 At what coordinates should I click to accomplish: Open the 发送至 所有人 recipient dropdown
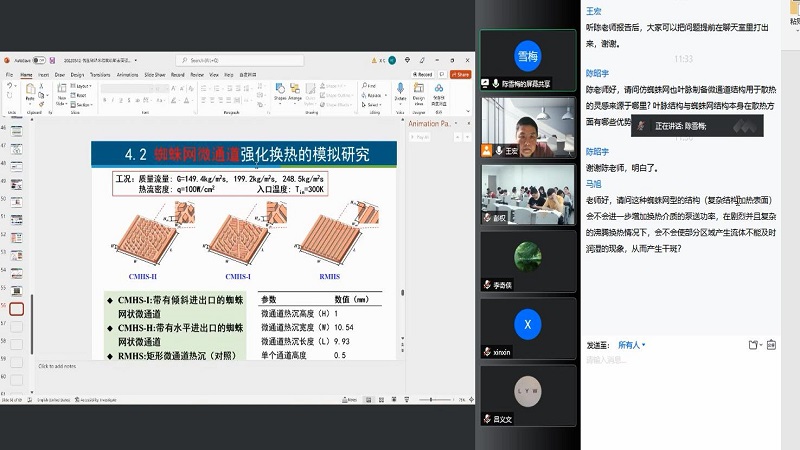click(632, 345)
